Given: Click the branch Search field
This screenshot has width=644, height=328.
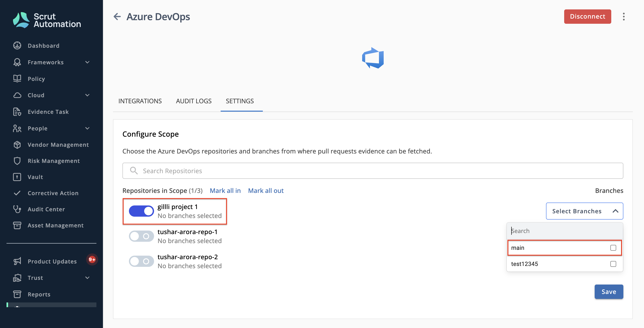Looking at the screenshot, I should coord(565,231).
